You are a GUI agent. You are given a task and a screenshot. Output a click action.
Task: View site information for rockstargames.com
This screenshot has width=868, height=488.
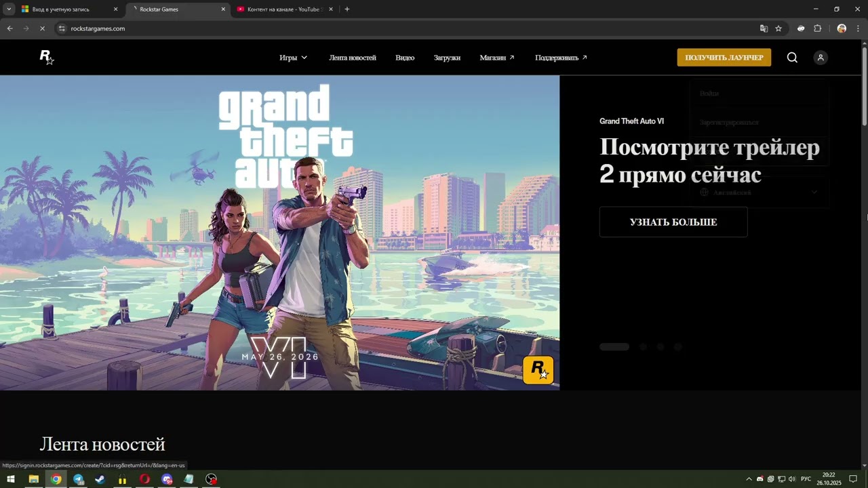click(62, 28)
